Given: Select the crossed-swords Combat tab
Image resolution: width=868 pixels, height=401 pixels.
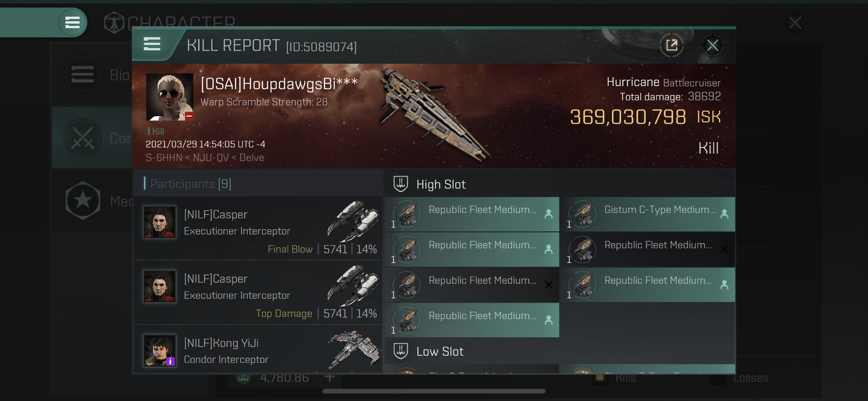Looking at the screenshot, I should (x=83, y=138).
